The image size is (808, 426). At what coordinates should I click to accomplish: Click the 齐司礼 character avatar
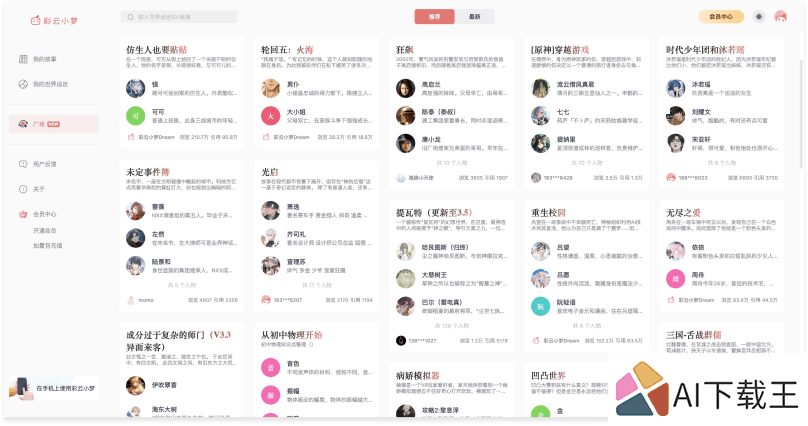pos(271,238)
